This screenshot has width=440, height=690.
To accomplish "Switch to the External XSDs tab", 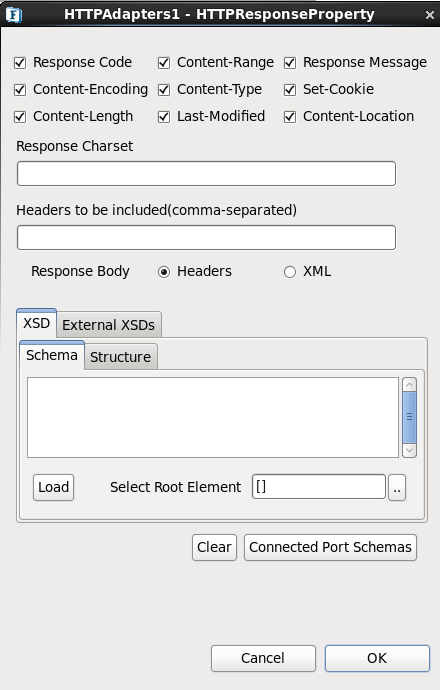I will 109,325.
